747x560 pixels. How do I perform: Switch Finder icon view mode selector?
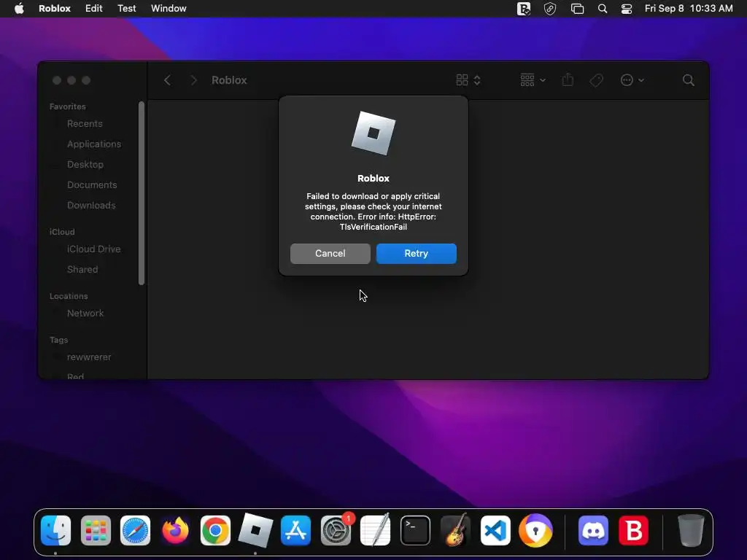point(468,80)
